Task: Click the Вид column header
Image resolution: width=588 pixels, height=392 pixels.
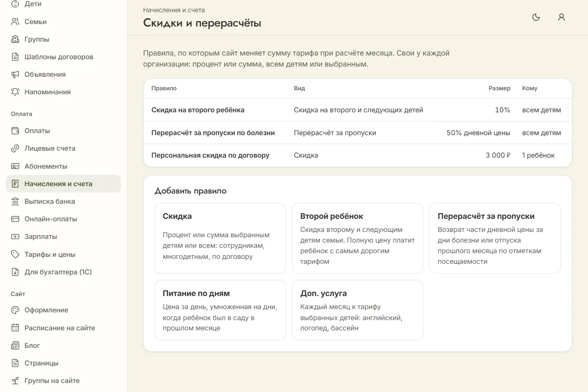Action: 299,88
